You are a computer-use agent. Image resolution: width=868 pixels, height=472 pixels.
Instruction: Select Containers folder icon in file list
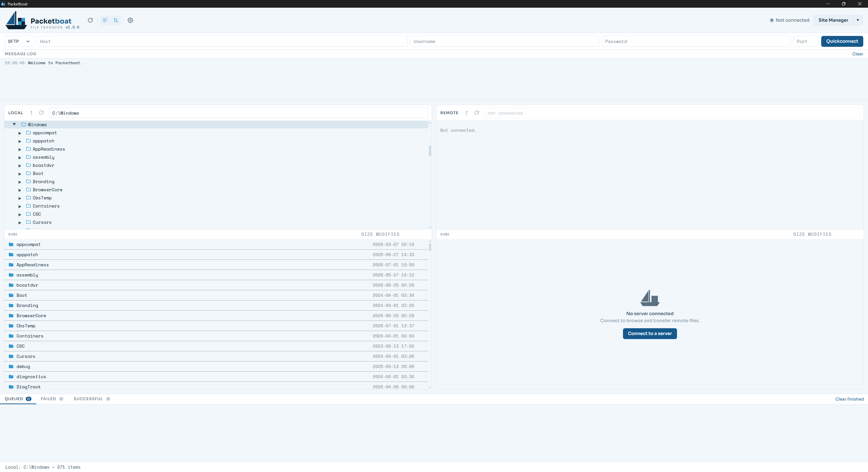pyautogui.click(x=11, y=336)
